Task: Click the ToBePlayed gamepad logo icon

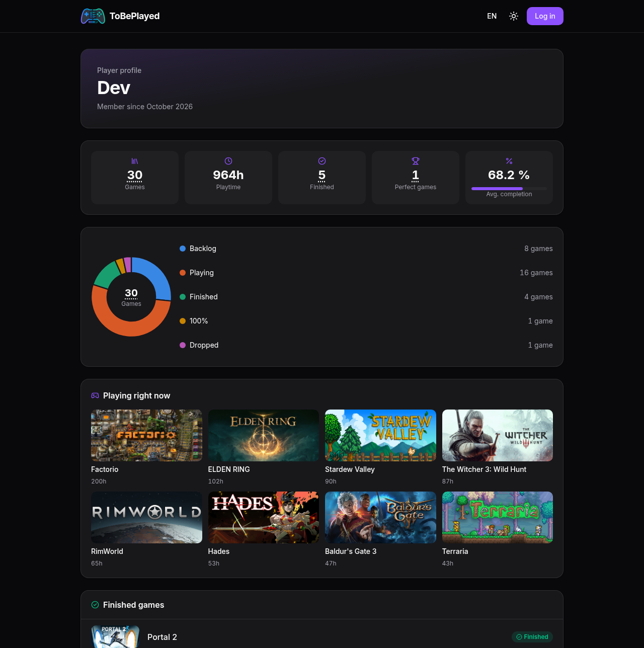Action: tap(93, 16)
